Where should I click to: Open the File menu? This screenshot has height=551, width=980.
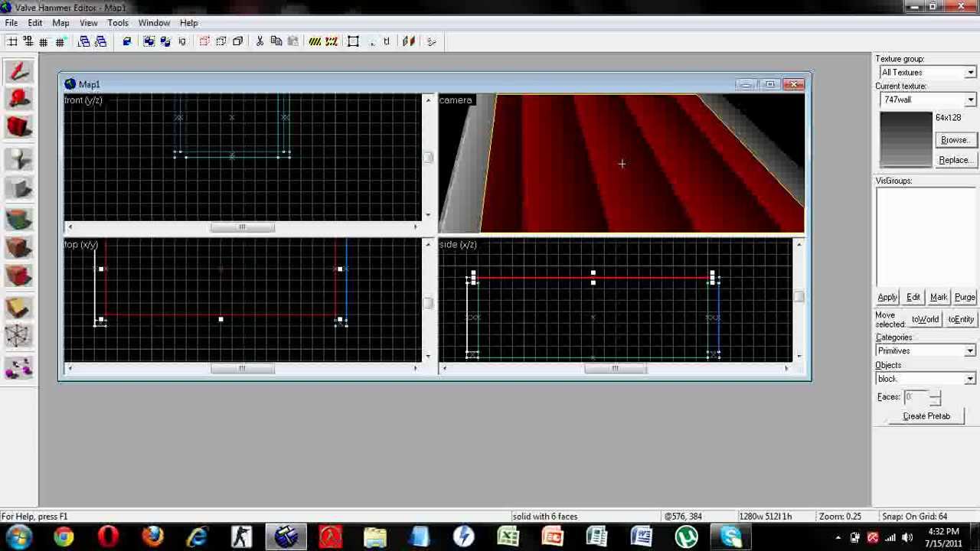pos(11,23)
